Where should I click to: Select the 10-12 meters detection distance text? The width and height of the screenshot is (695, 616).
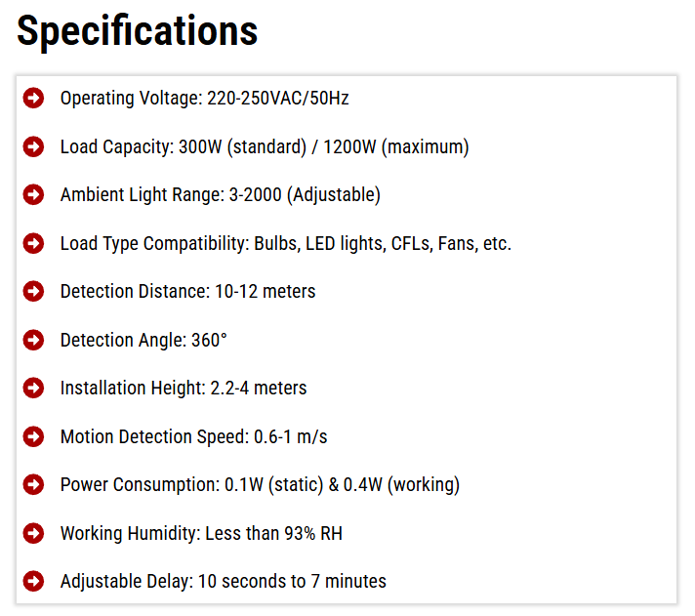[264, 292]
